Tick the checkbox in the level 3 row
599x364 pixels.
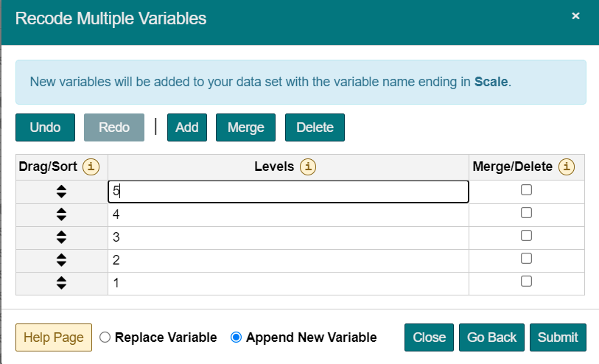[526, 236]
